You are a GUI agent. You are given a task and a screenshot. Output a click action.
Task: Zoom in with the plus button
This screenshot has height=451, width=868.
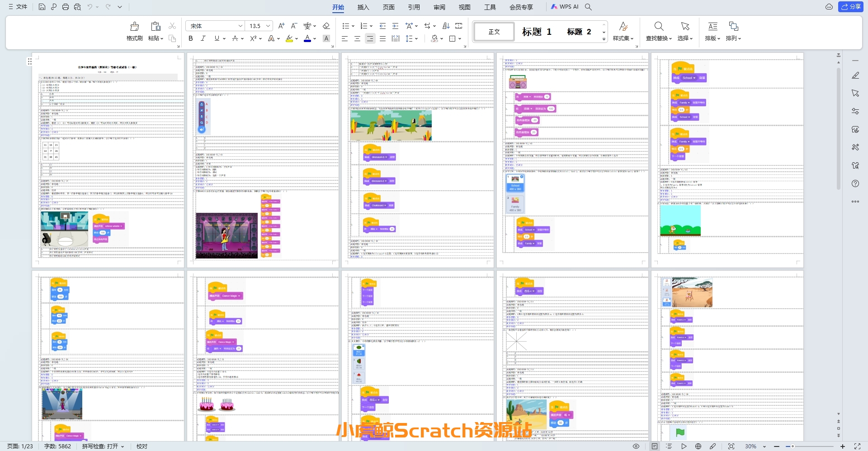click(x=843, y=446)
